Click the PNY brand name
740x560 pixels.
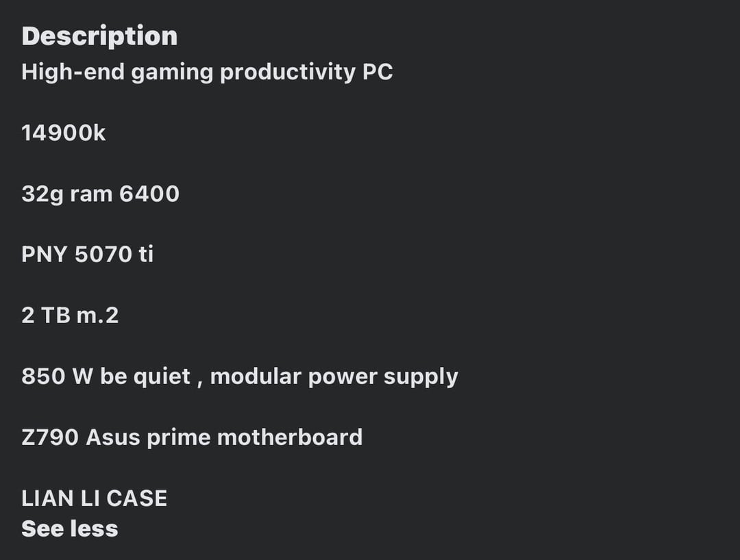[44, 254]
